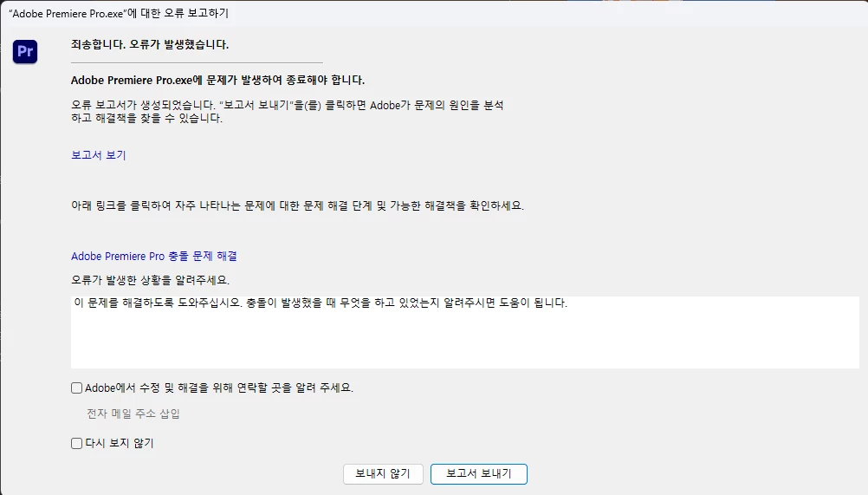Open the 보고서 보기 link
Viewport: 868px width, 495px height.
[99, 155]
